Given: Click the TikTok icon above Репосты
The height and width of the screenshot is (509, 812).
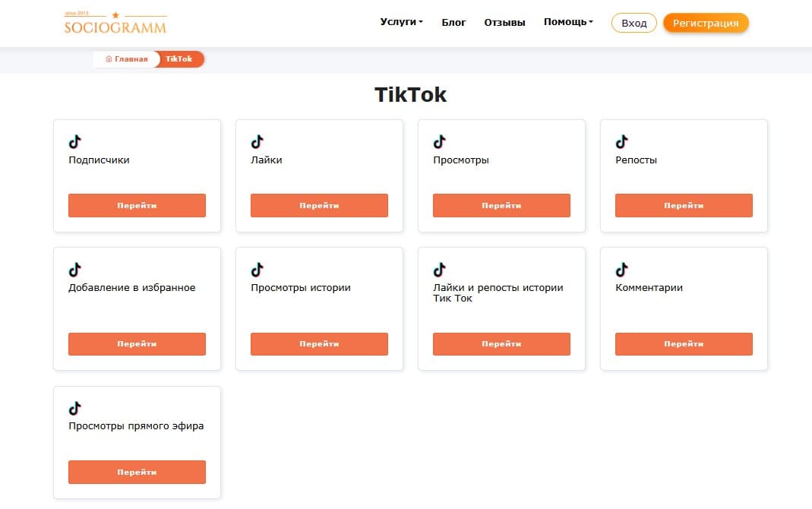Looking at the screenshot, I should 622,141.
